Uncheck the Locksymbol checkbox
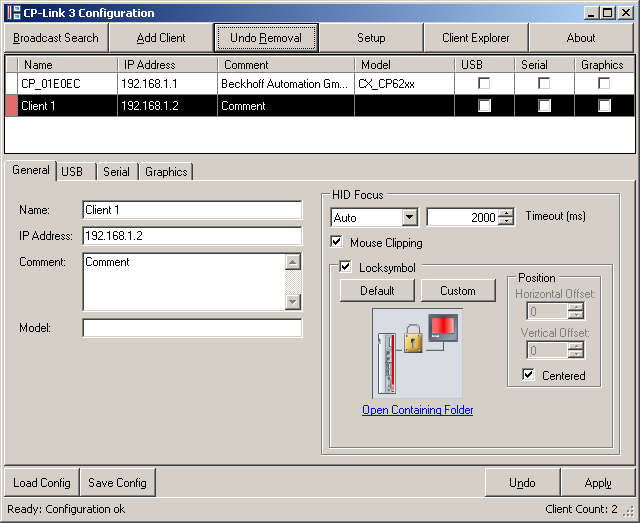 click(x=345, y=267)
